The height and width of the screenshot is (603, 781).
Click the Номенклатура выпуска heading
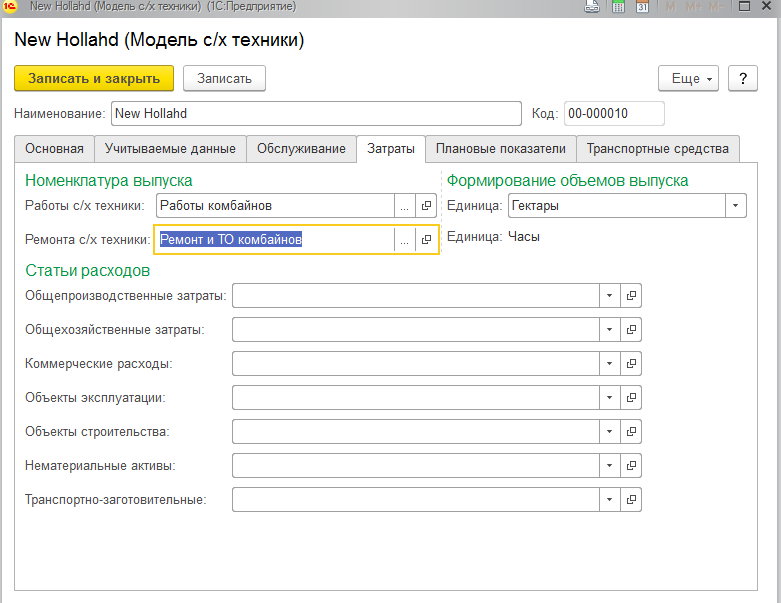109,181
